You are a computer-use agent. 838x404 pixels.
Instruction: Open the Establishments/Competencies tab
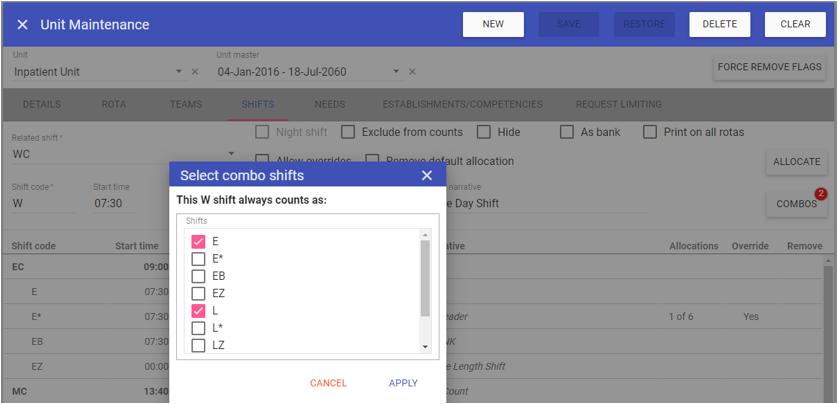point(462,104)
